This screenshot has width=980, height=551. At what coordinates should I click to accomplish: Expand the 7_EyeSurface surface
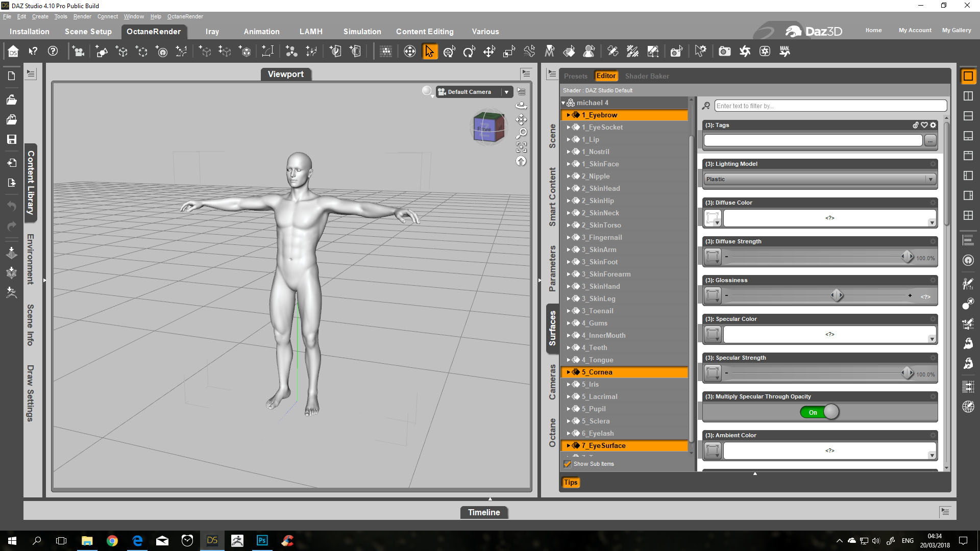pyautogui.click(x=568, y=446)
